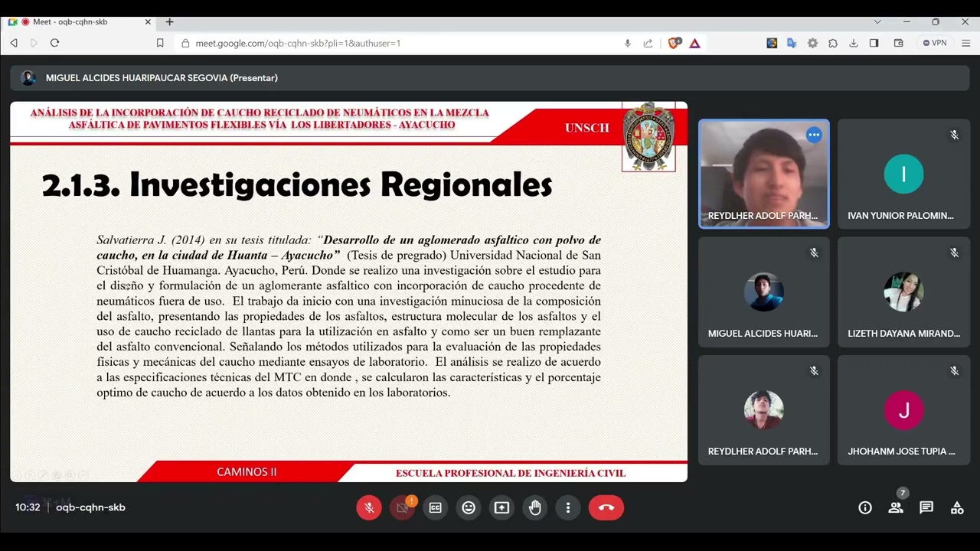Open the emoji reactions button
The image size is (980, 551).
point(469,507)
